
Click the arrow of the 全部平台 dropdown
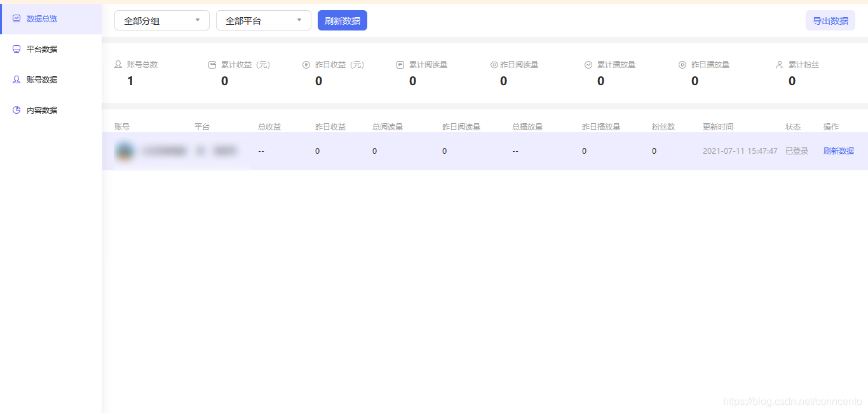[x=299, y=20]
